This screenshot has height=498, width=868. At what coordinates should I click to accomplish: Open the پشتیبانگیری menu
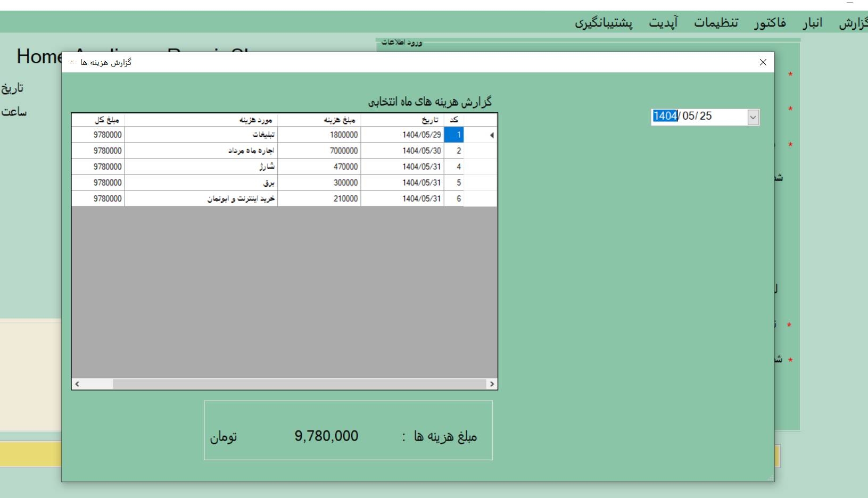coord(604,23)
